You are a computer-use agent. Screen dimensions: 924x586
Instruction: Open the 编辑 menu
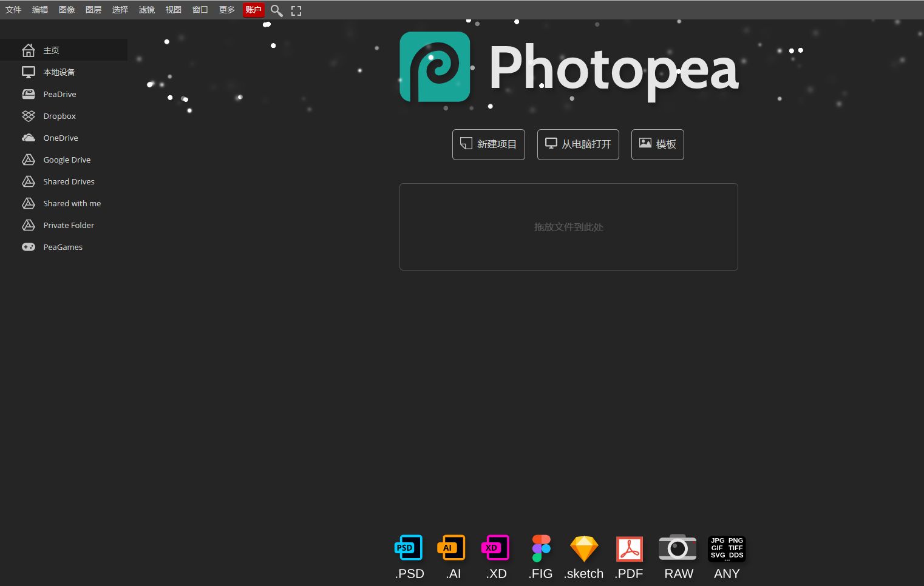pos(40,10)
